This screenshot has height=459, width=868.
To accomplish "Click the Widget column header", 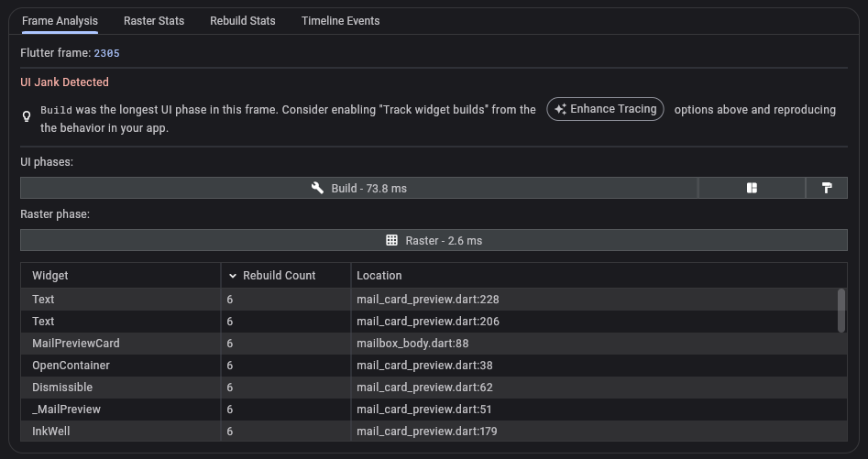I will [50, 276].
